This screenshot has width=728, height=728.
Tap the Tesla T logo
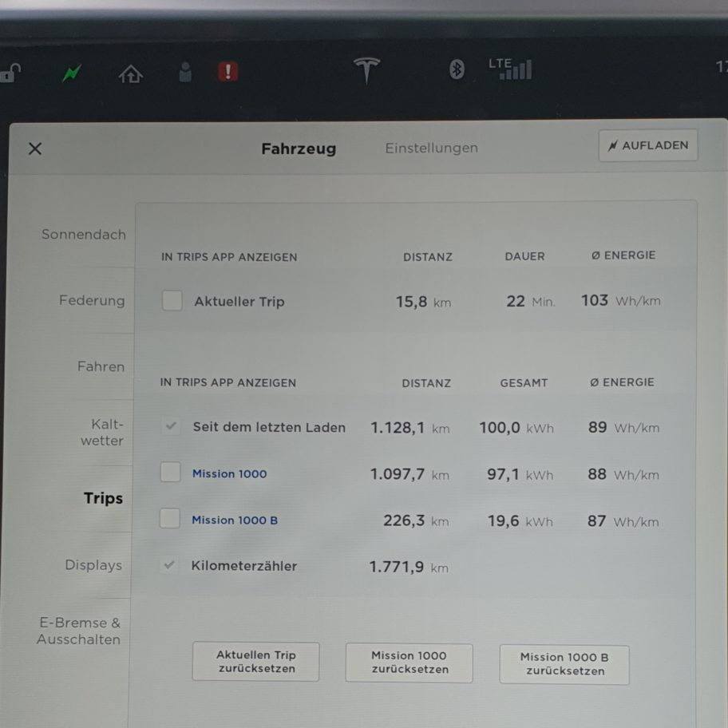point(366,70)
